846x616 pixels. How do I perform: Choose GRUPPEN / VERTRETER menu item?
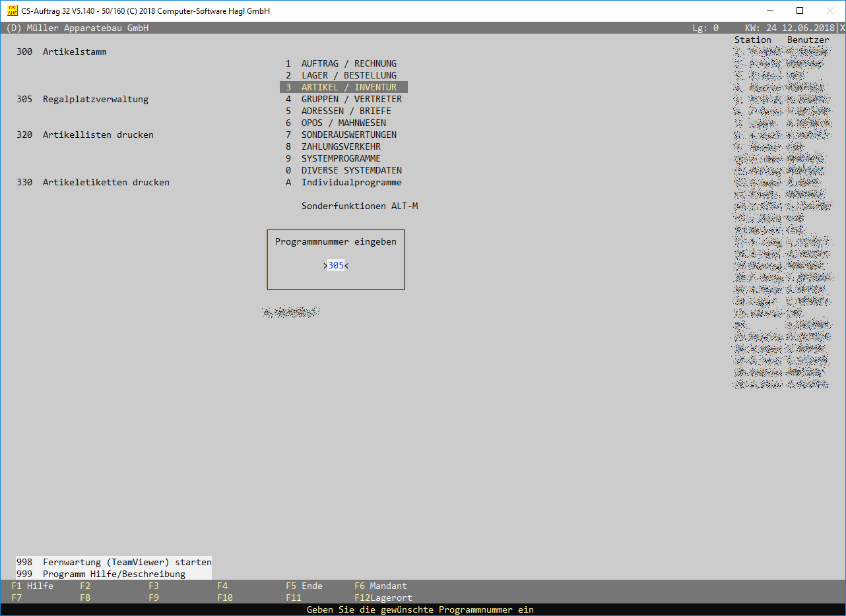point(344,100)
